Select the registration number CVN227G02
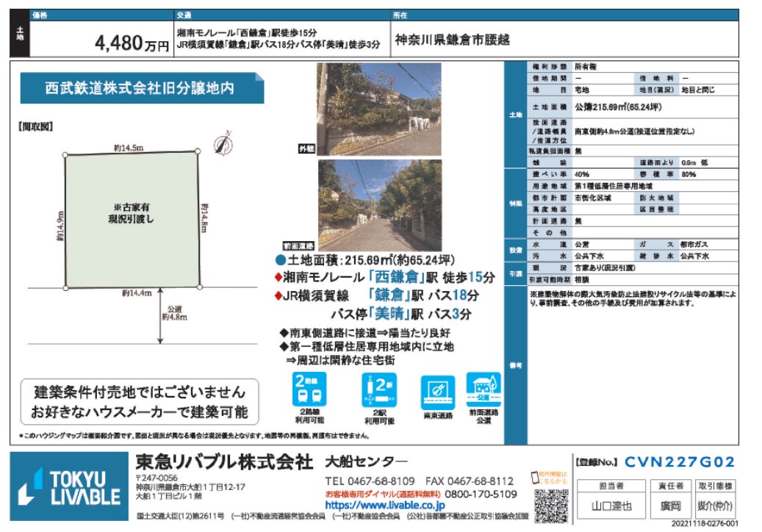Image resolution: width=762 pixels, height=532 pixels. [x=679, y=462]
